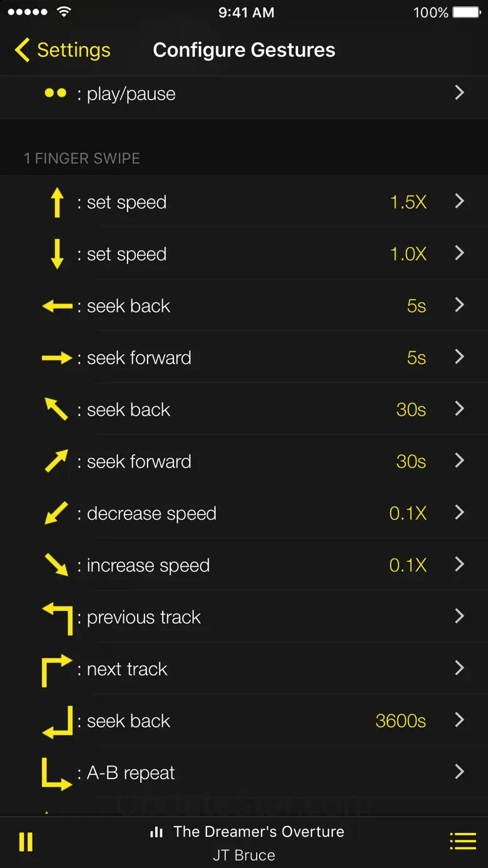Expand the A-B repeat row chevron
488x868 pixels.
[459, 772]
